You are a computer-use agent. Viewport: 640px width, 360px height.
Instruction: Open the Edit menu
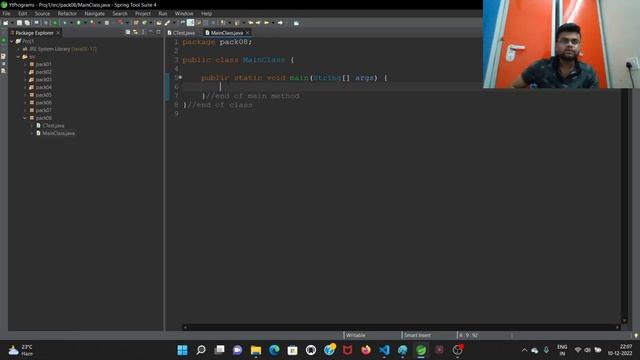click(22, 13)
